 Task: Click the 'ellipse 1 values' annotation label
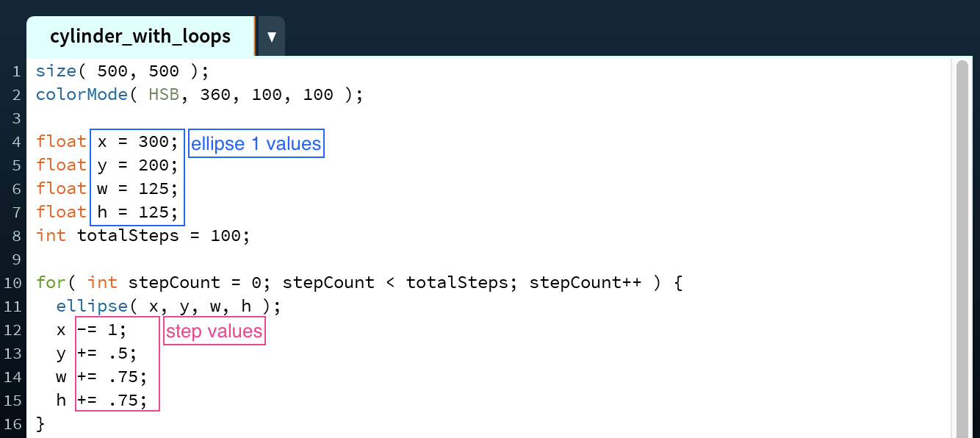[256, 143]
